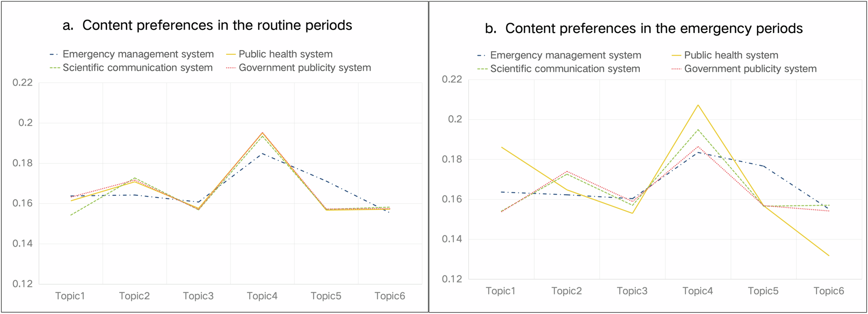Select Emergency management system legend in routine chart
Screen dimensions: 868x314
[x=138, y=54]
